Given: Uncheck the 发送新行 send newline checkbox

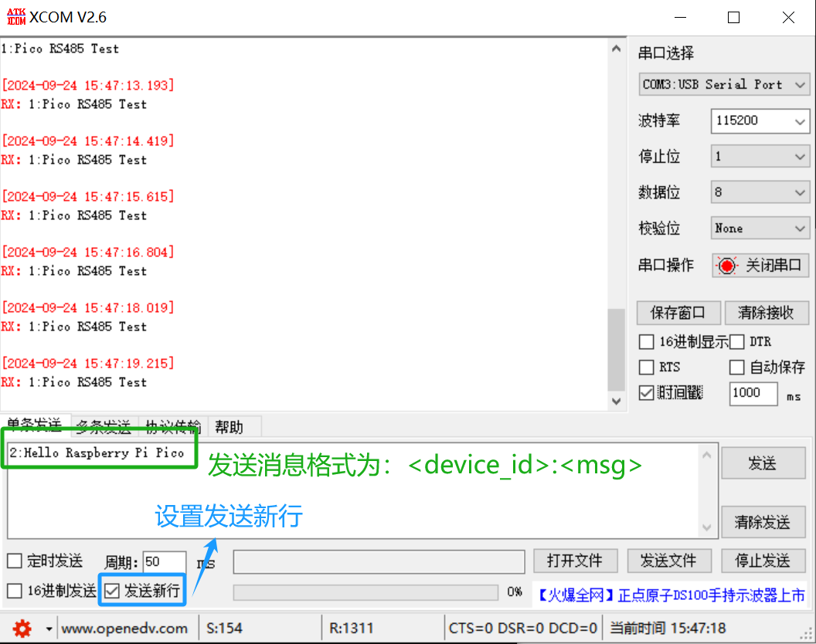Looking at the screenshot, I should point(112,591).
